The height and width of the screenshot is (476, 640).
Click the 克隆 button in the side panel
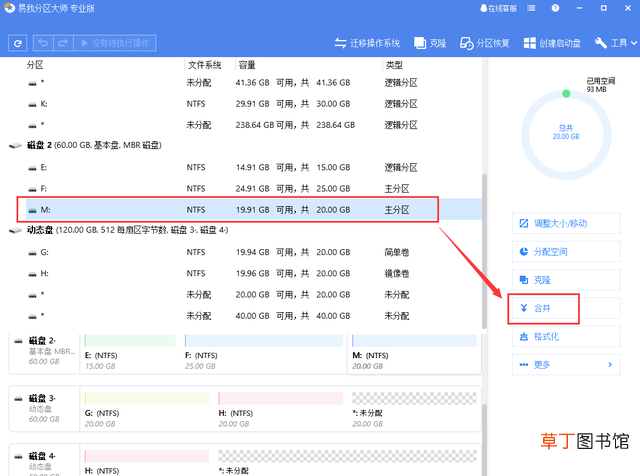(x=566, y=280)
